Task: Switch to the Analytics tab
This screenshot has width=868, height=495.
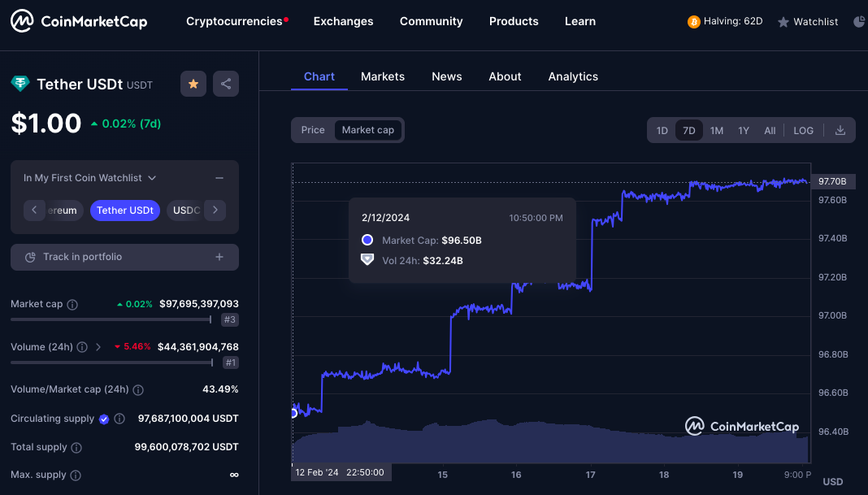Action: coord(573,77)
